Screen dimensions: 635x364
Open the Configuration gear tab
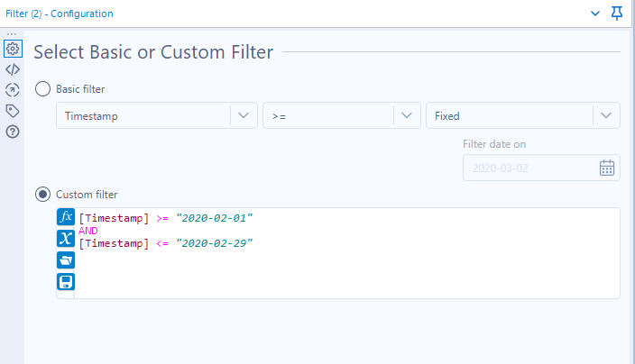tap(13, 49)
